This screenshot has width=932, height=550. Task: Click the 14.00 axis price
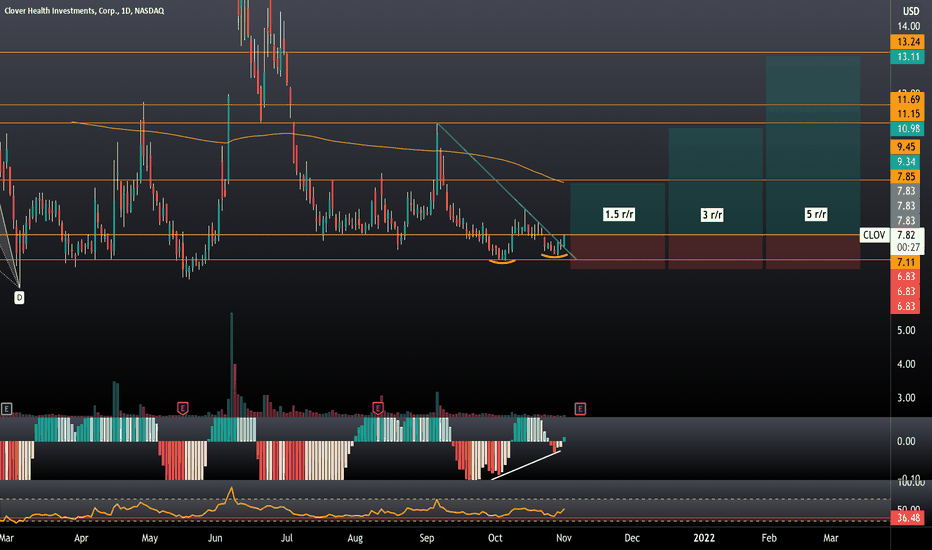(909, 26)
